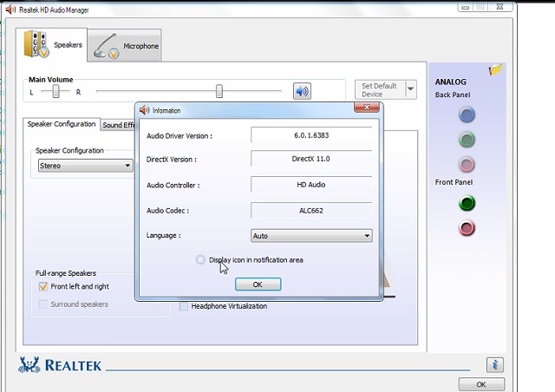Open the yellow connector settings folder icon
This screenshot has width=555, height=392.
coord(495,69)
